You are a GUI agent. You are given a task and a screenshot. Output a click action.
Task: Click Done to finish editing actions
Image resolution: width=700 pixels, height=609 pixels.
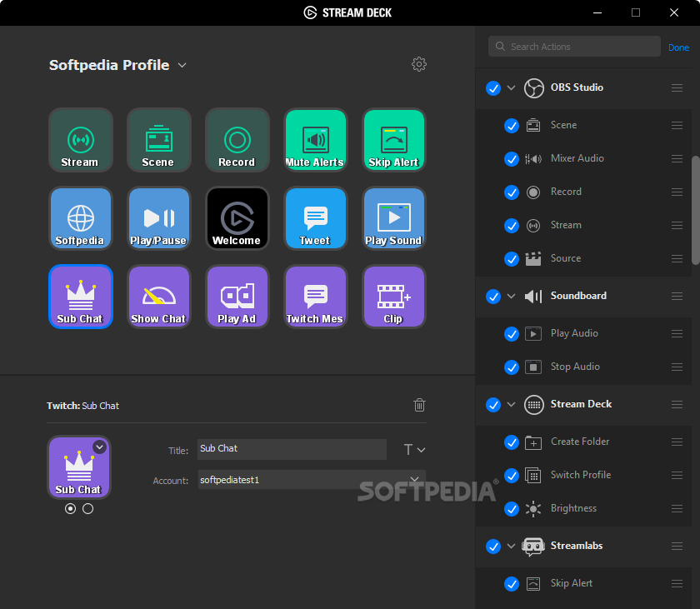click(678, 47)
